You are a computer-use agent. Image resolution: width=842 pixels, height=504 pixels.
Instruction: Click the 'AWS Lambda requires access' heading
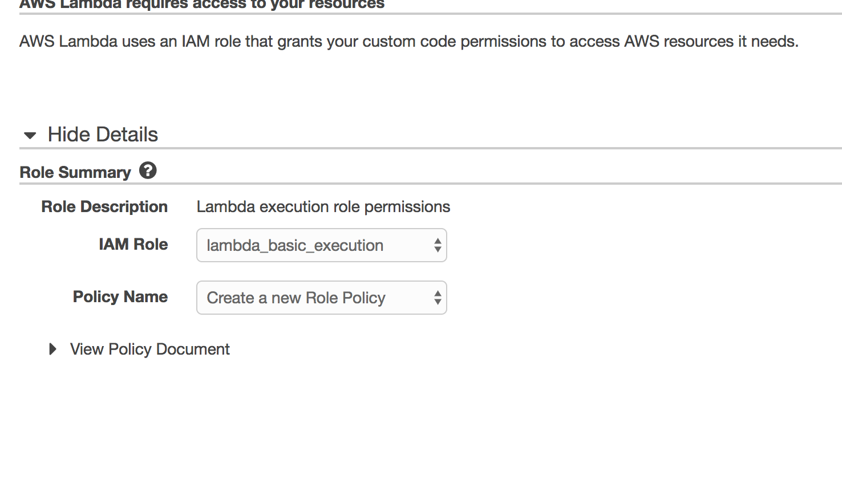pos(202,5)
